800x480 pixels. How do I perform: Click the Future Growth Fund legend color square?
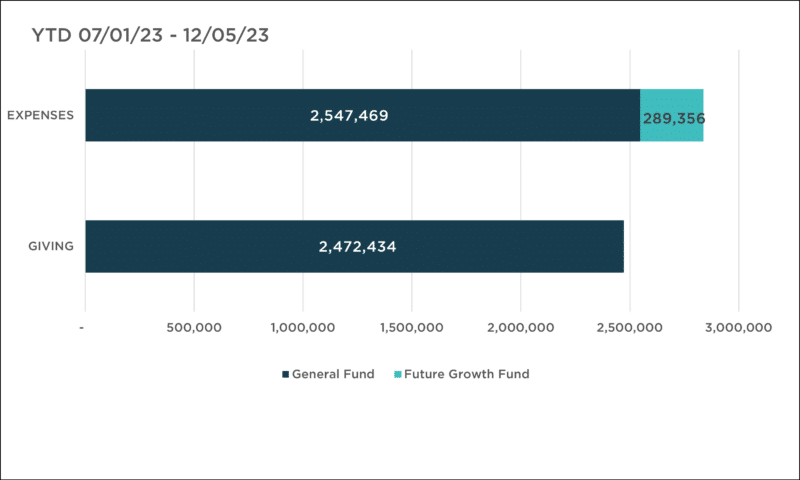coord(398,374)
